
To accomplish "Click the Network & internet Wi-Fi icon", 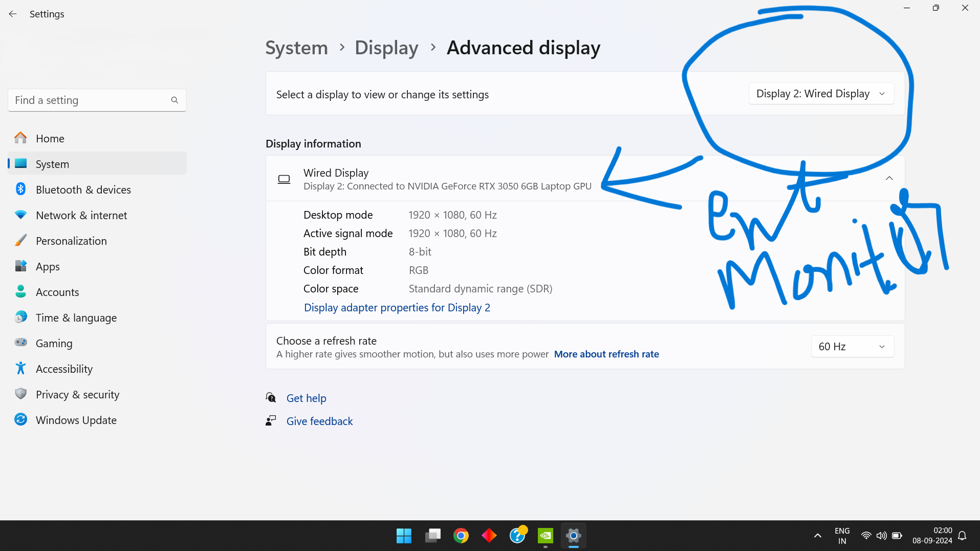I will click(20, 215).
